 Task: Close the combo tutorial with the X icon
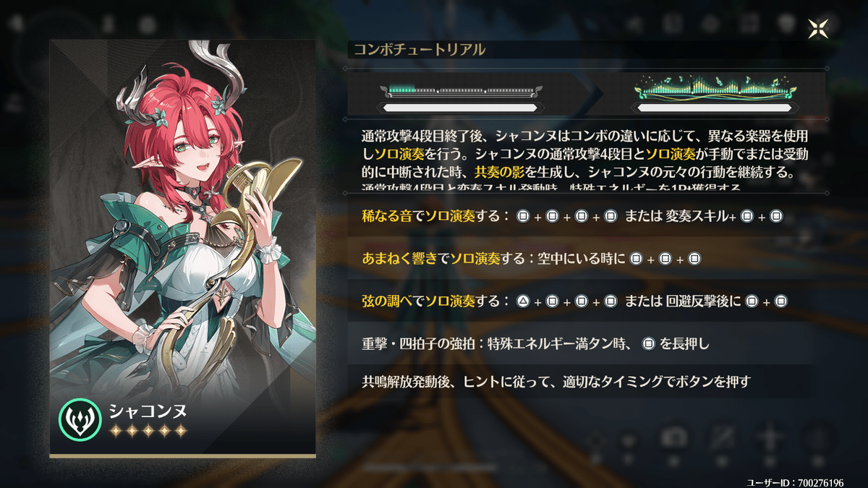pos(819,29)
